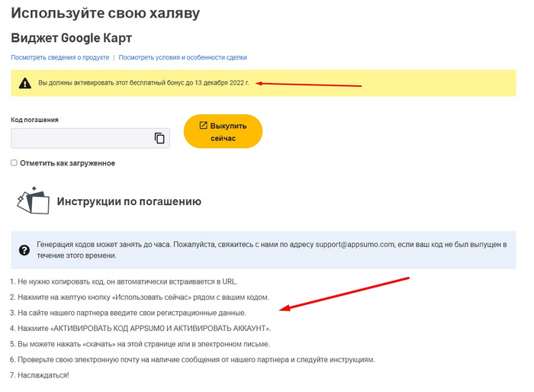Select the deadline text '13 декабря 2022 г.'
534x392 pixels.
pyautogui.click(x=222, y=83)
